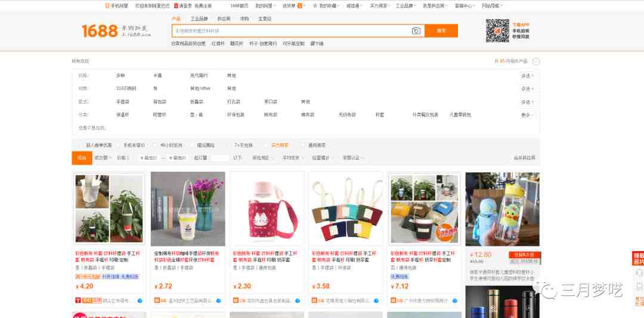
Task: Click 多选+ on the 风格 row
Action: click(528, 76)
